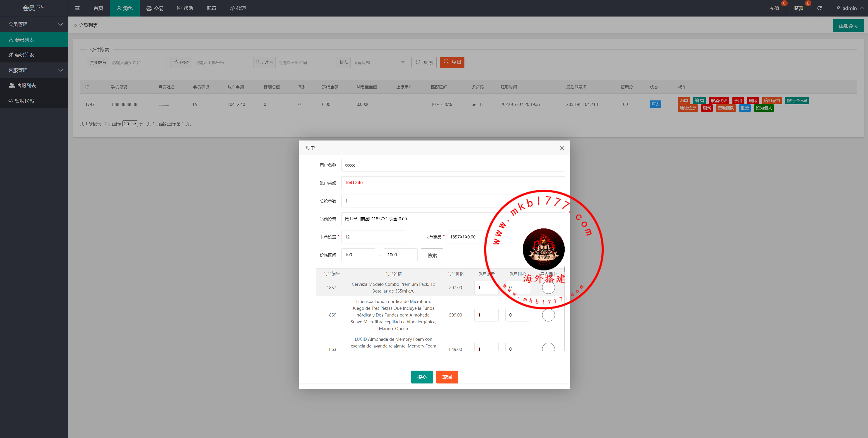This screenshot has width=868, height=438.
Task: Focus the 手机号码 search input
Action: click(x=221, y=62)
